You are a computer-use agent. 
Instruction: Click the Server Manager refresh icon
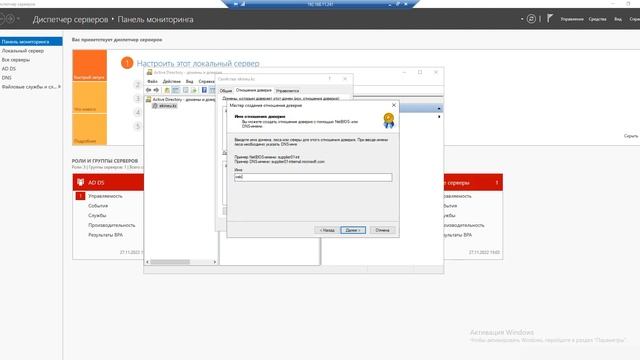[x=531, y=19]
